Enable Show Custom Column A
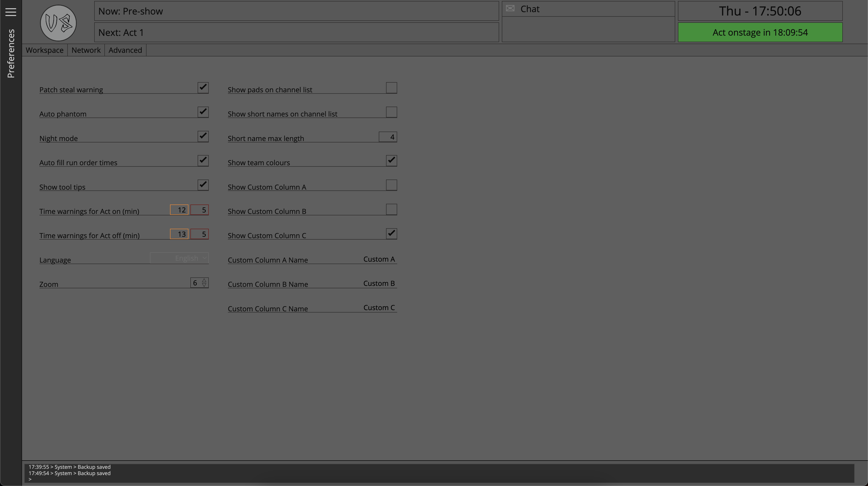This screenshot has height=486, width=868. (392, 185)
